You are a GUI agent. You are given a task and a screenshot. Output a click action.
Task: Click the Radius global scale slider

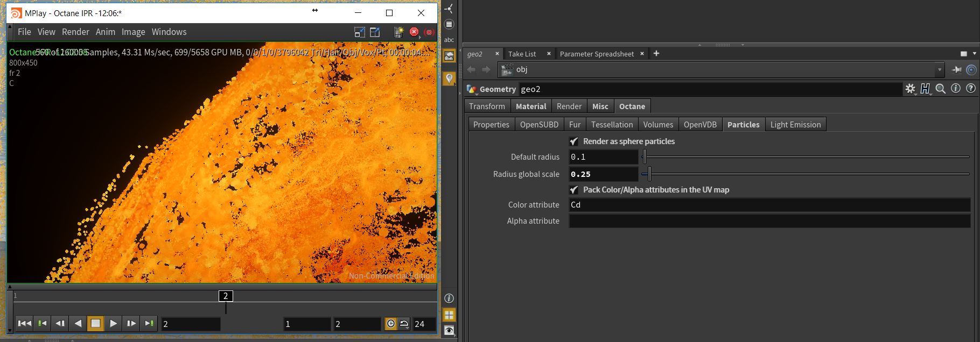pos(806,174)
